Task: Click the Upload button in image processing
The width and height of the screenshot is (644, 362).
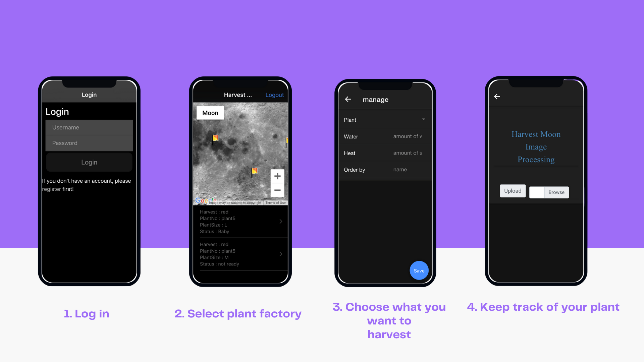Action: click(512, 191)
